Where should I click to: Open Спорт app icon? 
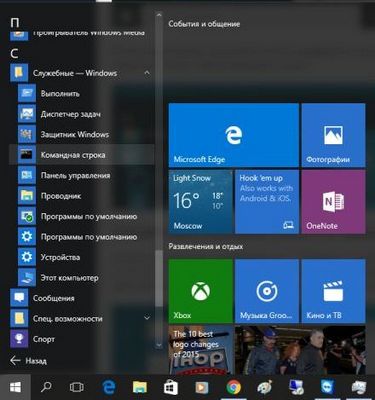[x=19, y=339]
